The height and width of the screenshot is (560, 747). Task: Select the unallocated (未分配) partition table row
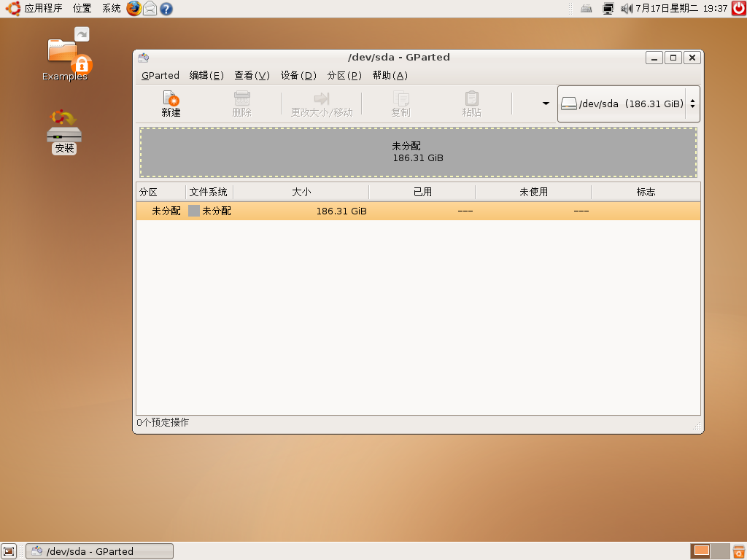[418, 211]
